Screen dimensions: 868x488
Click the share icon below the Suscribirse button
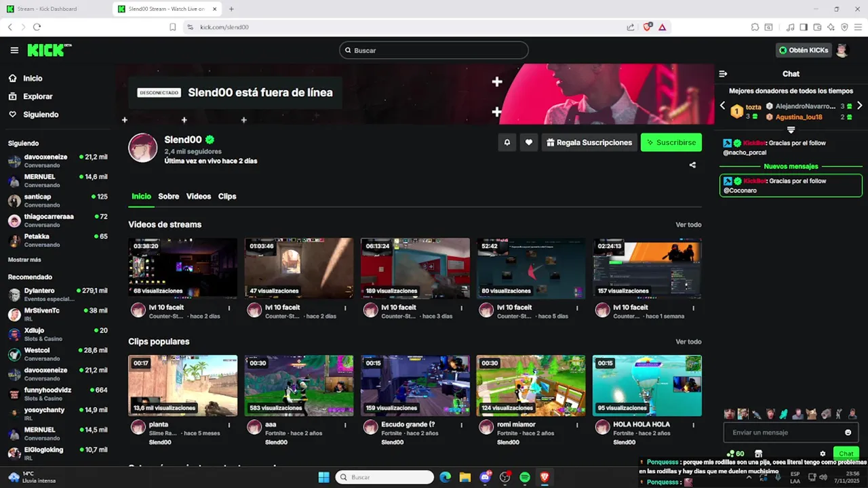692,165
